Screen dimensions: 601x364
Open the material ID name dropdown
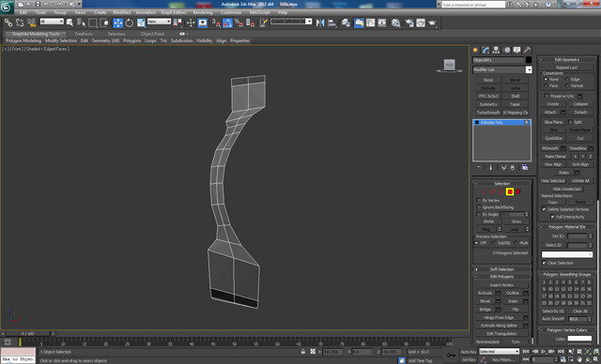pyautogui.click(x=567, y=254)
